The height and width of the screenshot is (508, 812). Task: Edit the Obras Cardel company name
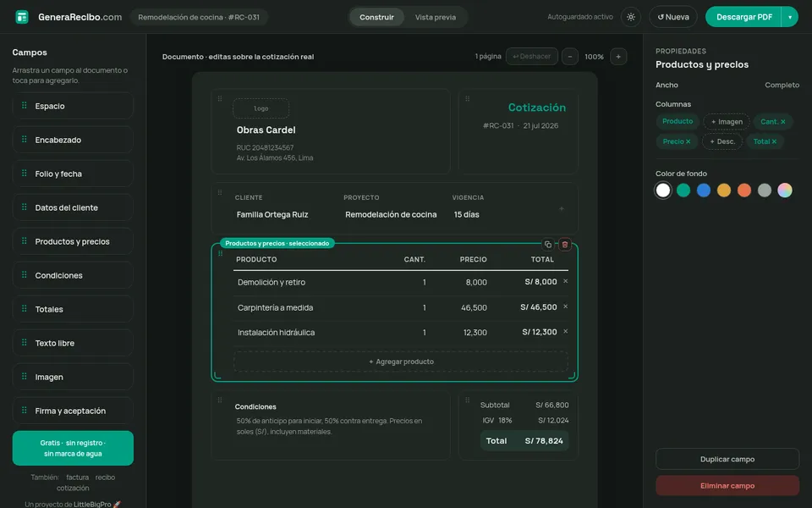coord(266,130)
